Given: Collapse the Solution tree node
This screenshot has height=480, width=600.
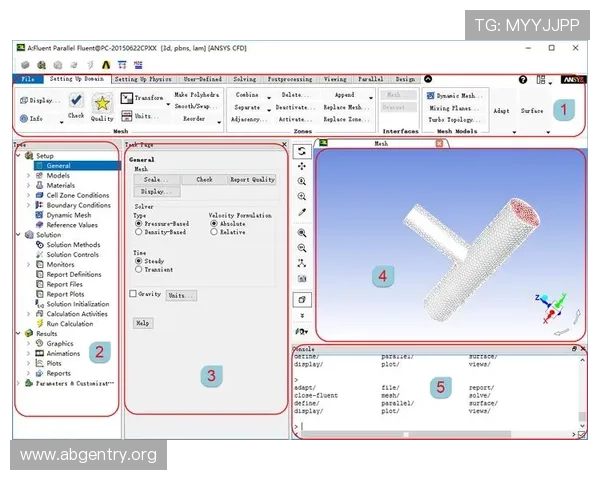Looking at the screenshot, I should [18, 235].
